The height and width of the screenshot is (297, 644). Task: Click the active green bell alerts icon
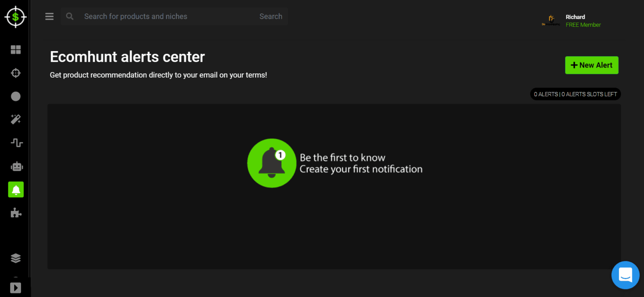[16, 190]
